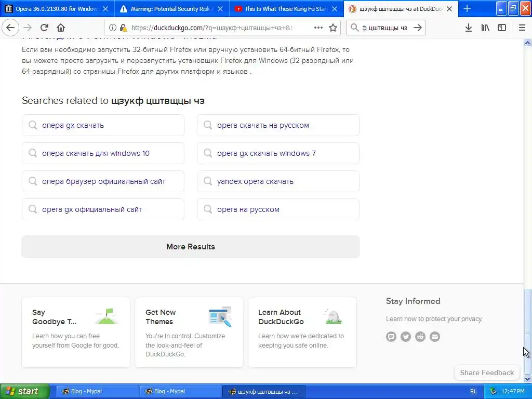Image resolution: width=532 pixels, height=399 pixels.
Task: Open the Stay Informed blog chat icon
Action: pos(391,337)
